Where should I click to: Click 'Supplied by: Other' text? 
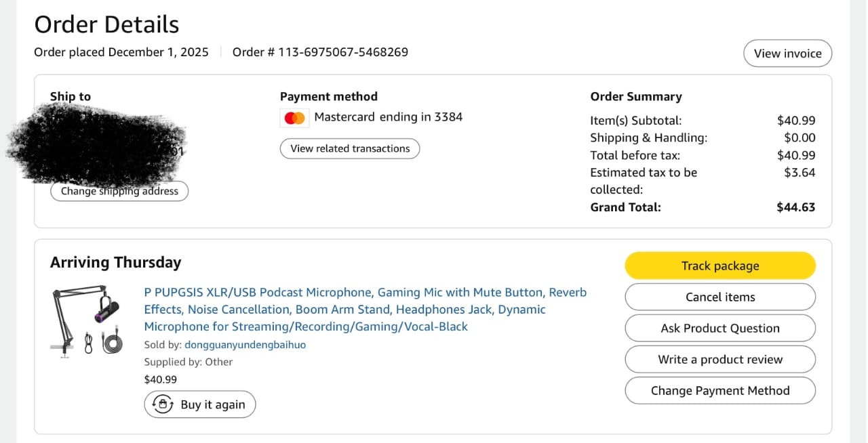tap(189, 362)
